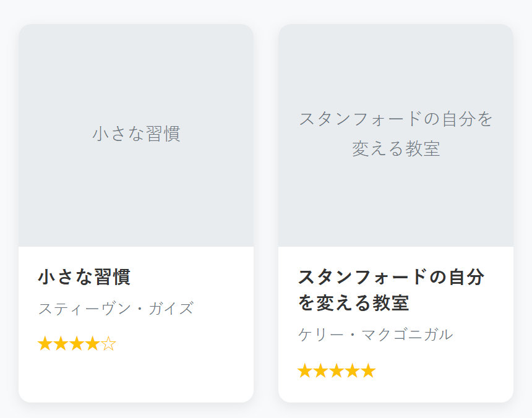Select the second star of 小さな習慣 rating
This screenshot has width=532, height=418.
pyautogui.click(x=61, y=344)
